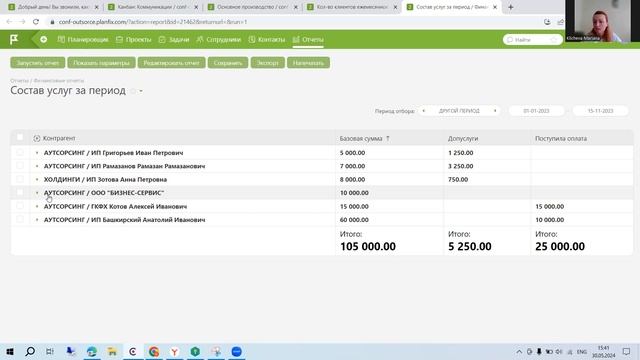Click the plus add icon in green bar
Screen dimensions: 640x360
click(x=44, y=40)
